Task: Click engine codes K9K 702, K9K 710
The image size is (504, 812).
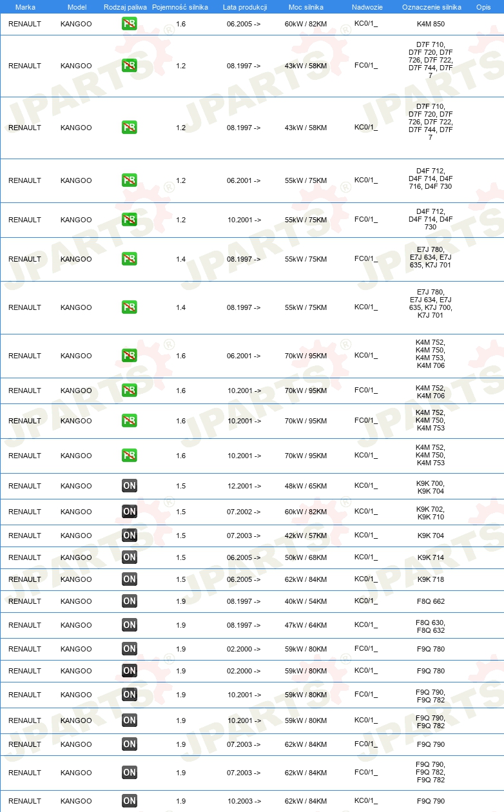Action: [x=431, y=513]
